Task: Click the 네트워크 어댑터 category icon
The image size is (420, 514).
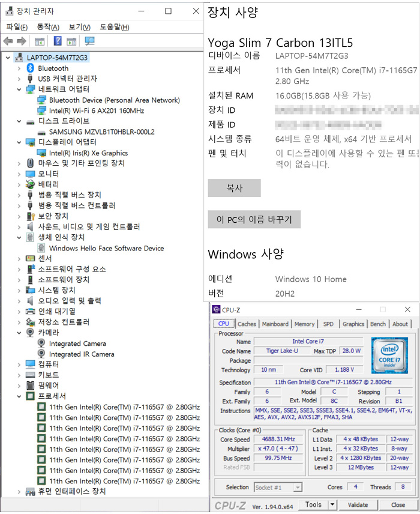Action: click(x=30, y=89)
